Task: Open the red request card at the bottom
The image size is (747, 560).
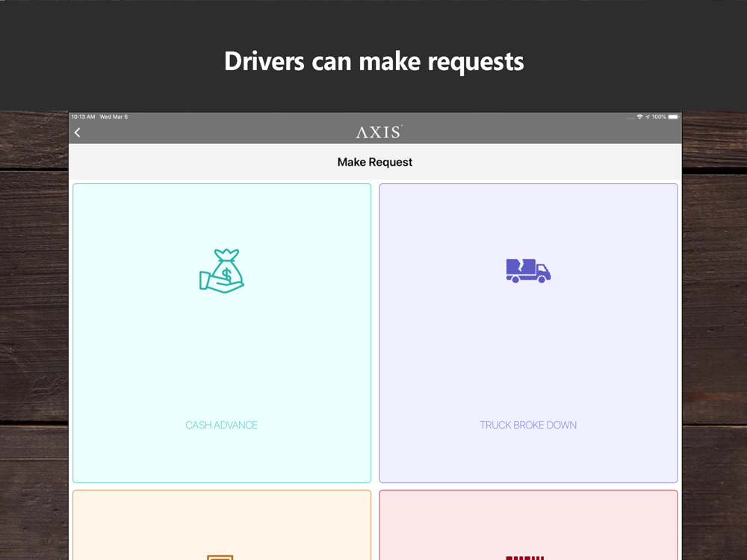Action: coord(528,525)
